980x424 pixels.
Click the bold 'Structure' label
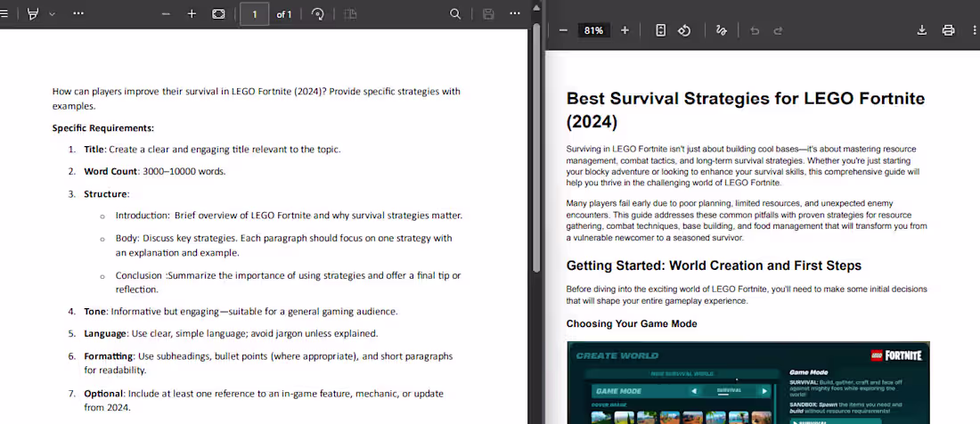click(105, 193)
